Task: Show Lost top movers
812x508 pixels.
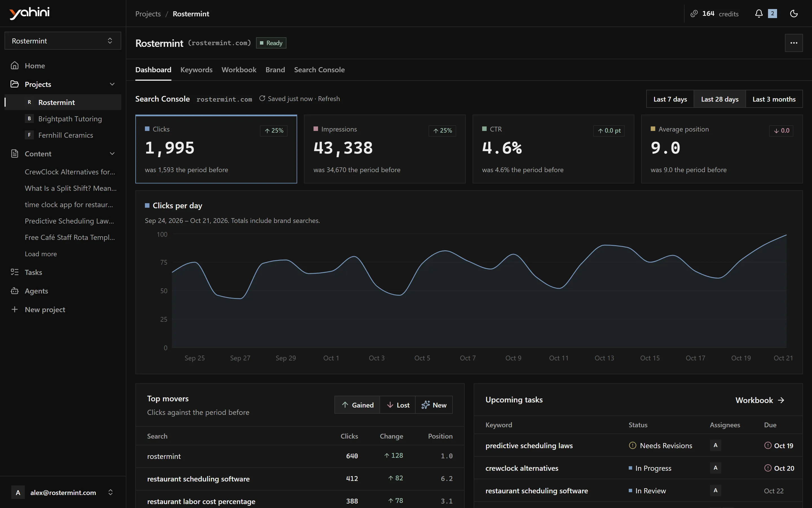Action: (398, 405)
